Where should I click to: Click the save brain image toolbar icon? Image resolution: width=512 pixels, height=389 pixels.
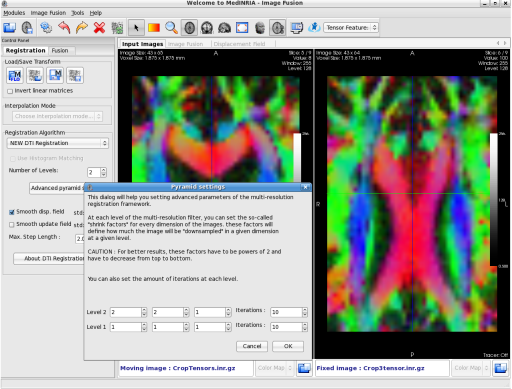[27, 27]
